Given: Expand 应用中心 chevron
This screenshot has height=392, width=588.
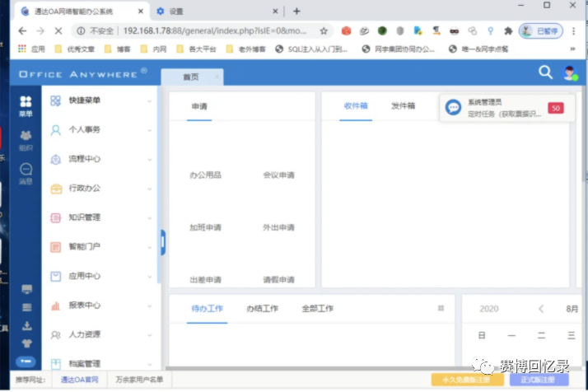Looking at the screenshot, I should pyautogui.click(x=150, y=277).
